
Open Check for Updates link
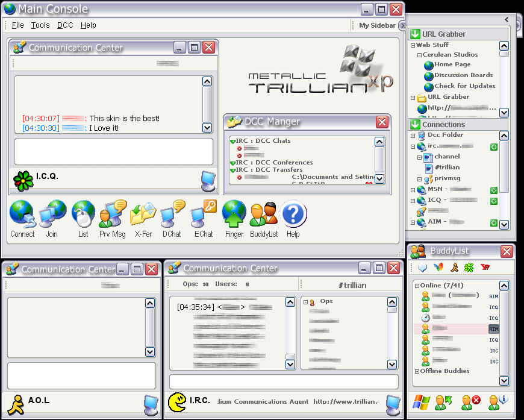pyautogui.click(x=464, y=86)
